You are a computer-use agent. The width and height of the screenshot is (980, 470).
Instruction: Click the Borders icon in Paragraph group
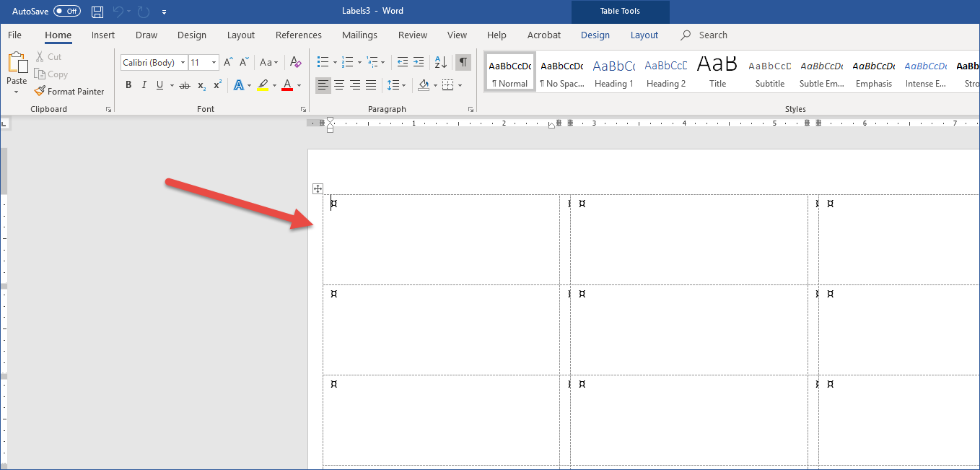[447, 85]
